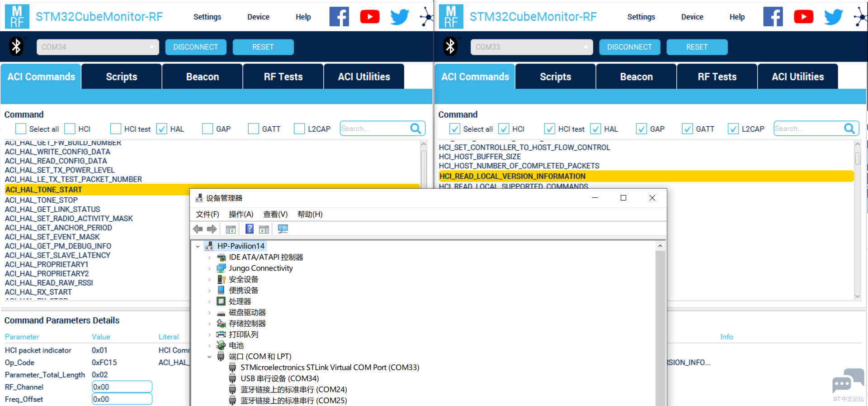
Task: Open YouTube icon in left window
Action: pos(370,17)
